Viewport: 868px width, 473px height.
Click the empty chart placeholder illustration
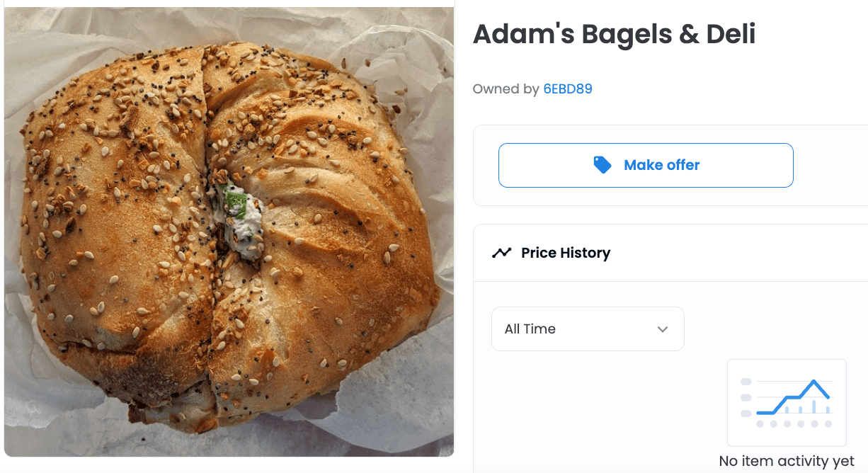787,403
